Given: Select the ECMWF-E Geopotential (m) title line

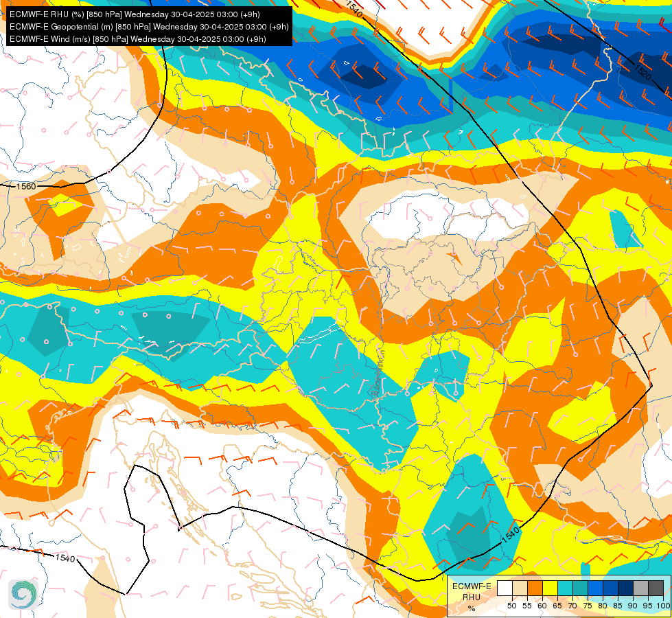Looking at the screenshot, I should (149, 27).
